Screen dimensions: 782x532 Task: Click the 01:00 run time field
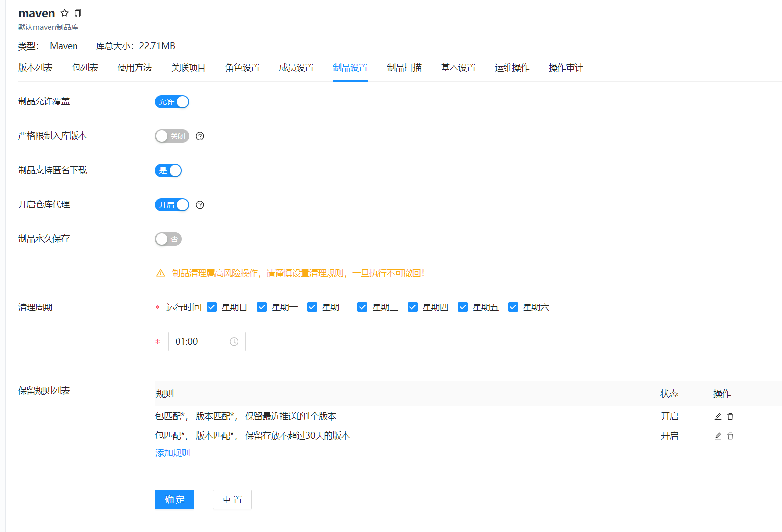207,342
